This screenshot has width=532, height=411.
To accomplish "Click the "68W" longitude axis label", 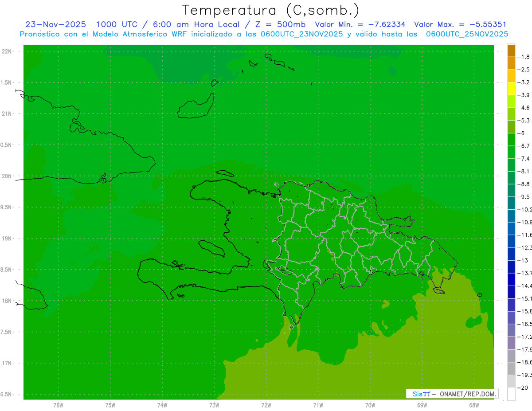I will (x=473, y=405).
